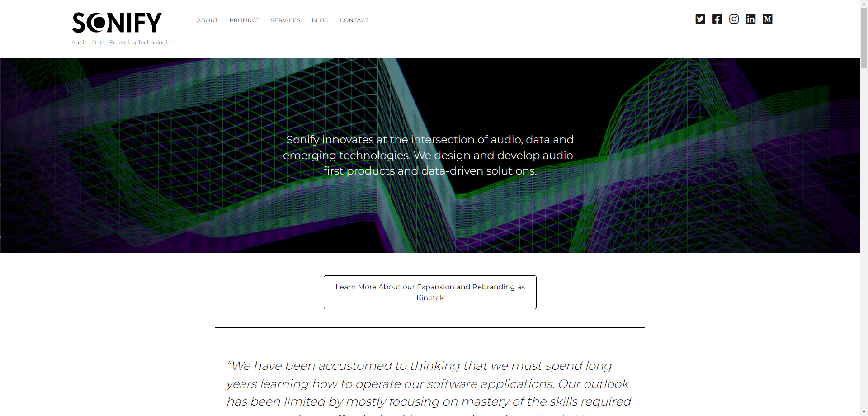Open the LinkedIn icon in header
This screenshot has width=868, height=416.
pyautogui.click(x=750, y=19)
